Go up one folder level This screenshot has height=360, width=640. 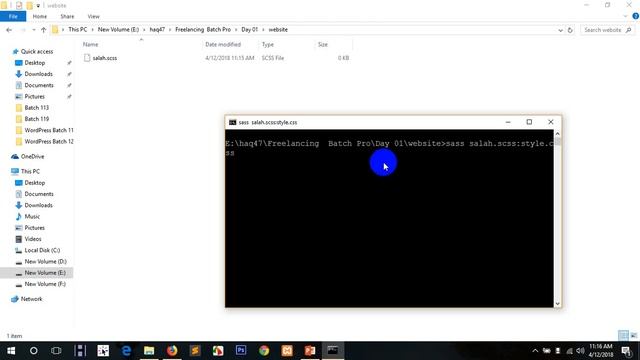43,30
